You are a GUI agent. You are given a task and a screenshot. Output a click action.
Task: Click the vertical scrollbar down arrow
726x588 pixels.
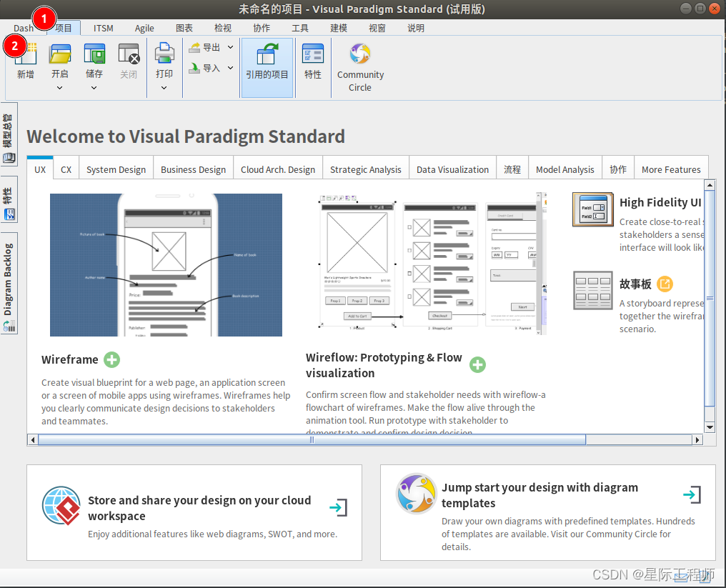click(x=710, y=427)
